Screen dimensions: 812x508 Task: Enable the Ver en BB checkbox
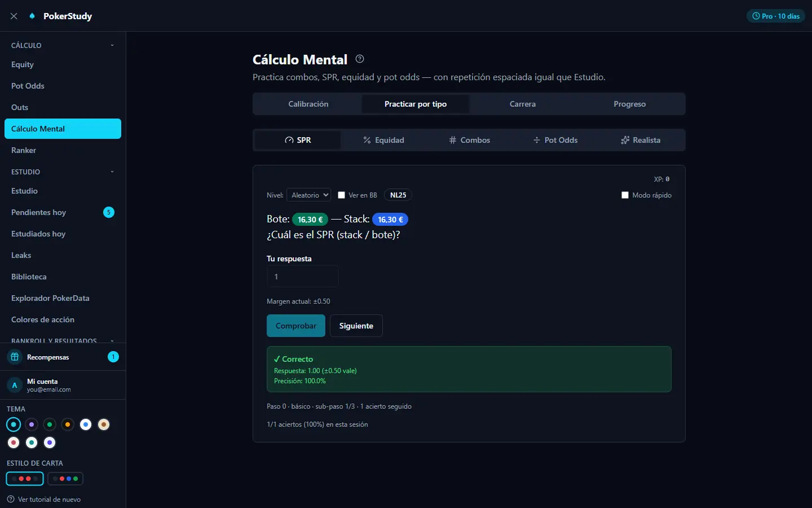341,195
